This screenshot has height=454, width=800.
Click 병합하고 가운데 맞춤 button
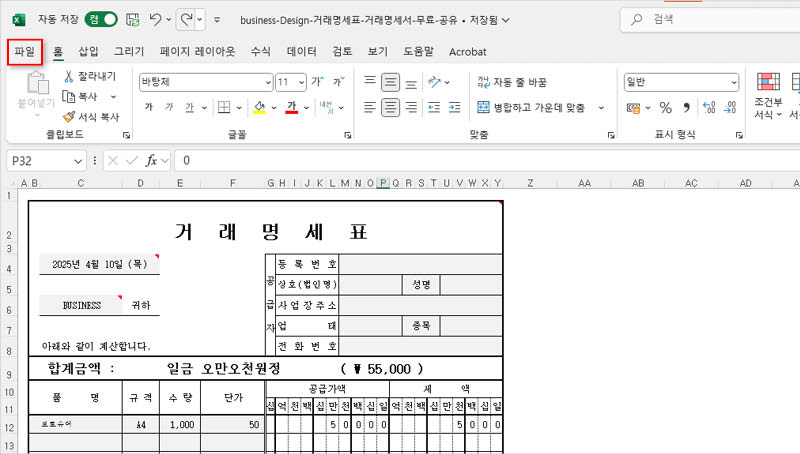(x=531, y=107)
